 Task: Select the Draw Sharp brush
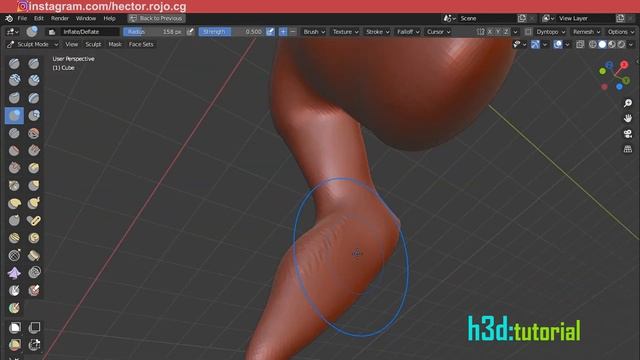point(34,63)
